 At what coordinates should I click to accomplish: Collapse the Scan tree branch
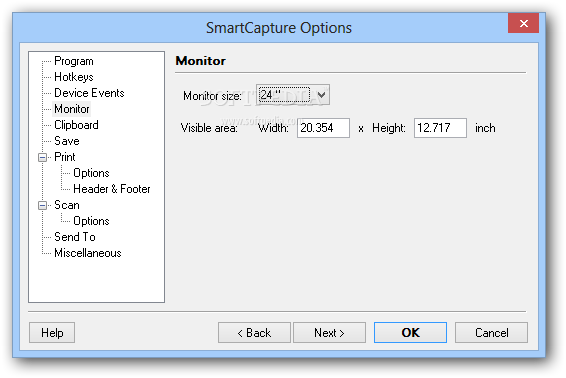pos(43,205)
